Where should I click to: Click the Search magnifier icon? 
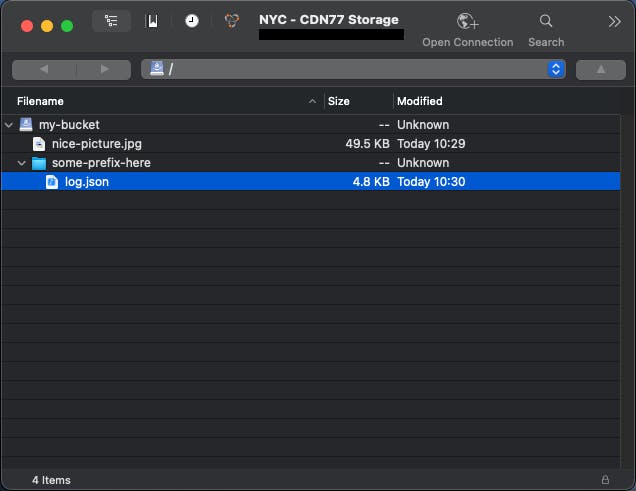[x=546, y=21]
